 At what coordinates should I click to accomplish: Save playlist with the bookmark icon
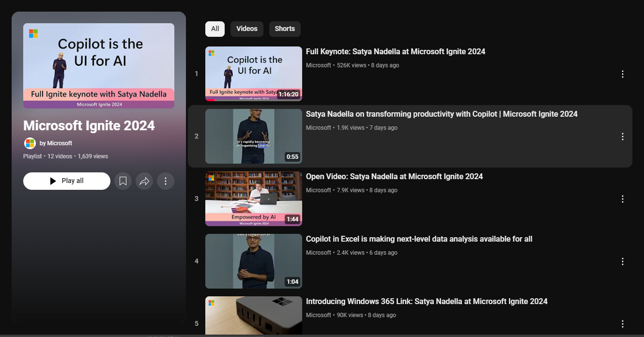(x=123, y=181)
